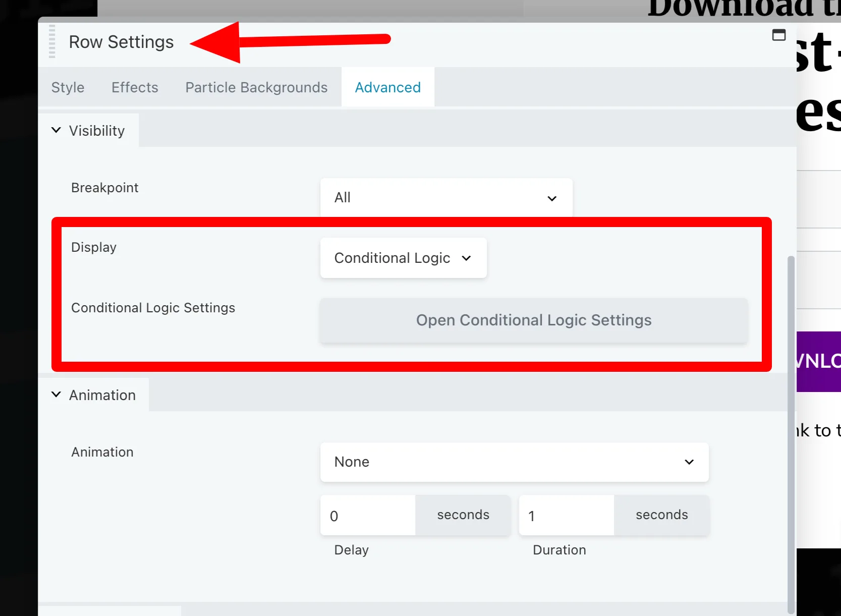Image resolution: width=841 pixels, height=616 pixels.
Task: Click Open Conditional Logic Settings button
Action: pyautogui.click(x=534, y=320)
